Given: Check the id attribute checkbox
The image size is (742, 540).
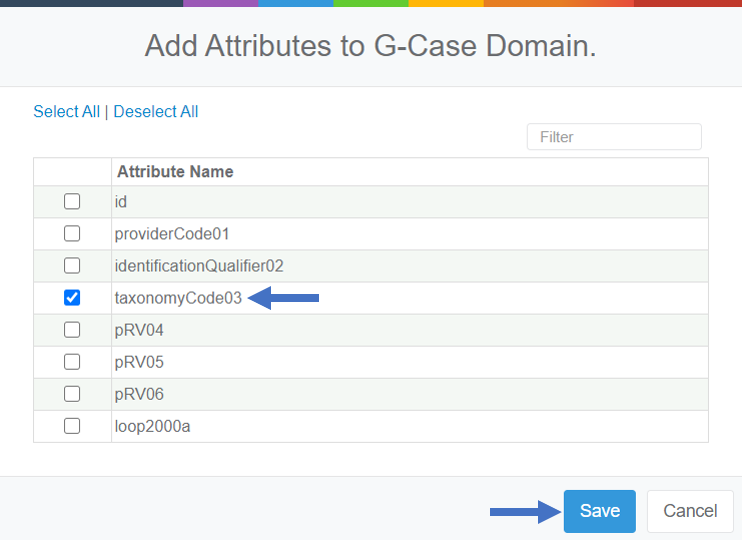Looking at the screenshot, I should point(72,202).
